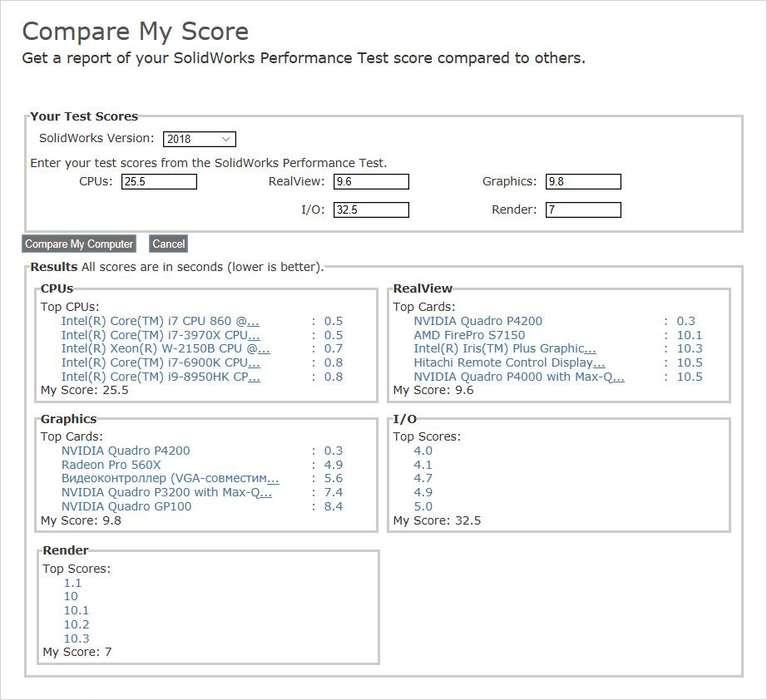Click the Render top score 1.1
Image resolution: width=767 pixels, height=700 pixels.
(x=72, y=583)
